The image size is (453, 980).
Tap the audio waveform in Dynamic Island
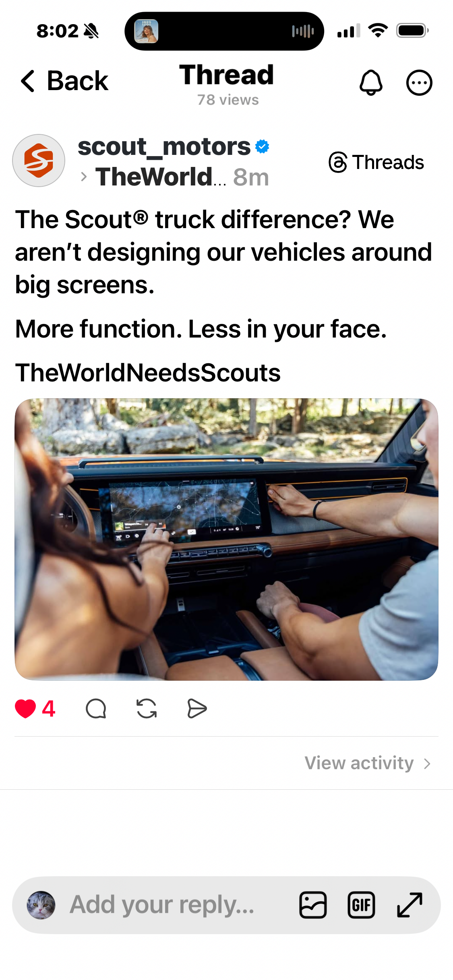click(x=303, y=31)
